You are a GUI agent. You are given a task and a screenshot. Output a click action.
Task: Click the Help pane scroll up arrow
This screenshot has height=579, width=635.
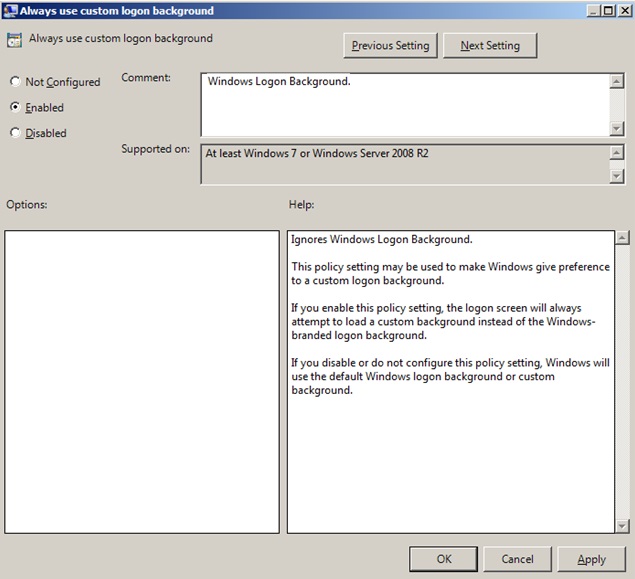point(622,238)
